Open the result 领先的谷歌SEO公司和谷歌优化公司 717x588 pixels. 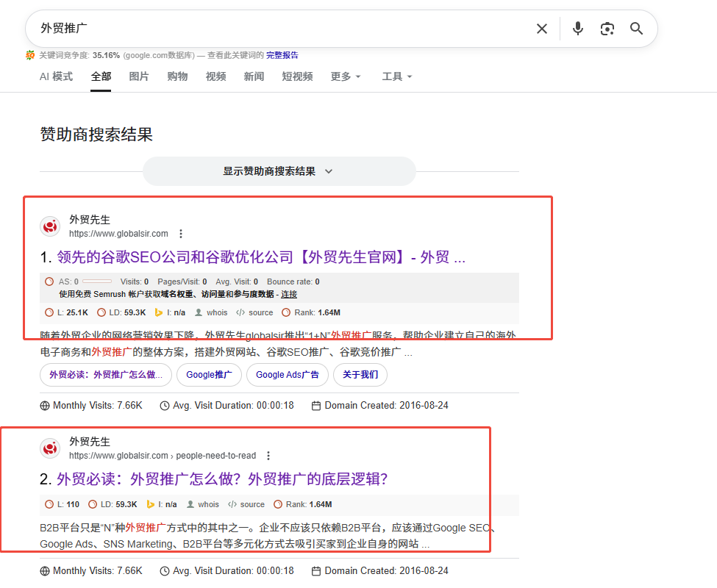pyautogui.click(x=261, y=257)
